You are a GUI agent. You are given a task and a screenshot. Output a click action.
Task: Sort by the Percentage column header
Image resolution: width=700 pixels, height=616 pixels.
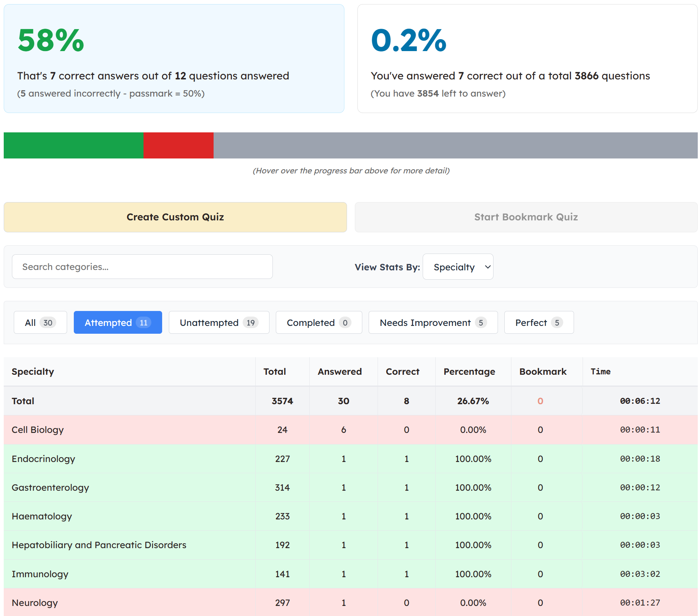(469, 371)
